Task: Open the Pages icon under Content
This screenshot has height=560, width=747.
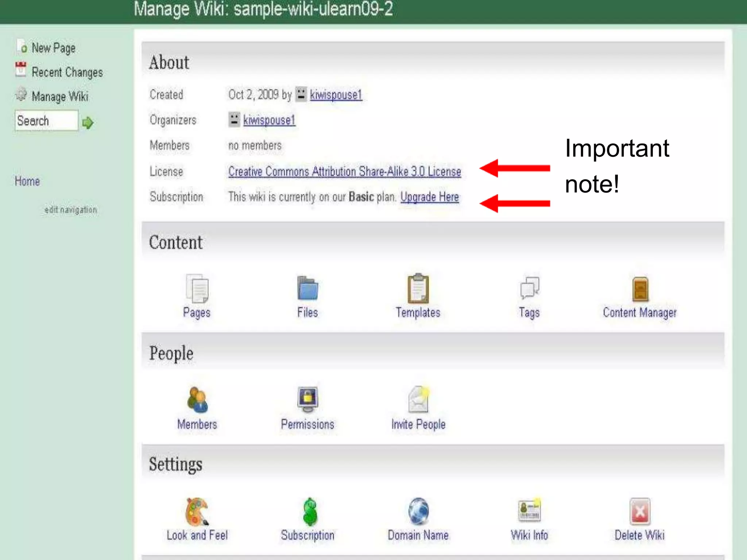Action: coord(197,289)
